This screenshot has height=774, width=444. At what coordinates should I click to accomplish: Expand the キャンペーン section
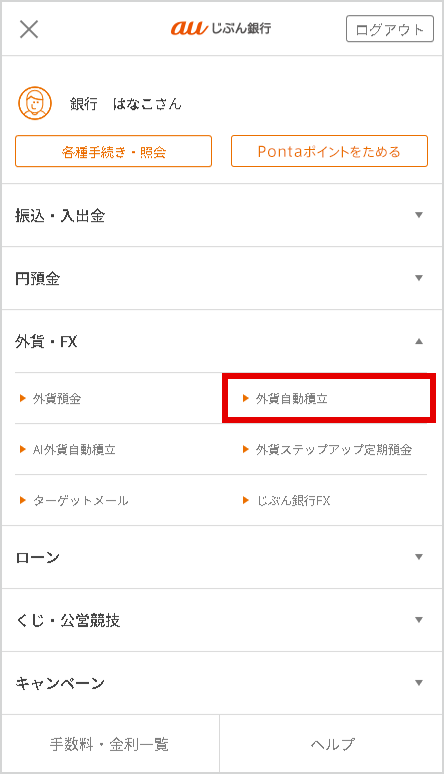[222, 683]
